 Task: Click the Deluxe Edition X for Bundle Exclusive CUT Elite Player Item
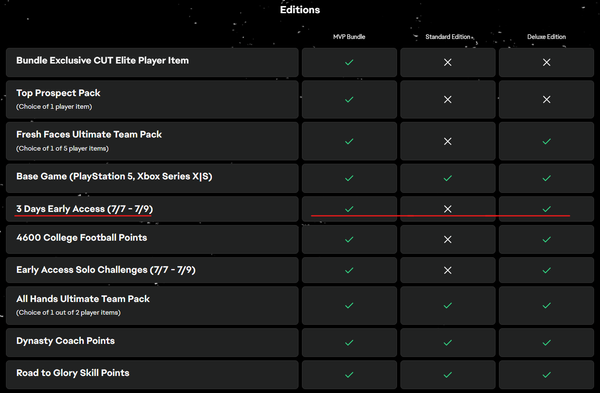(546, 62)
